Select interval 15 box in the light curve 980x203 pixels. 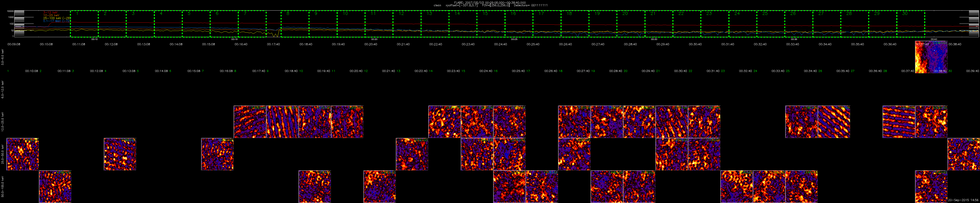[x=491, y=24]
